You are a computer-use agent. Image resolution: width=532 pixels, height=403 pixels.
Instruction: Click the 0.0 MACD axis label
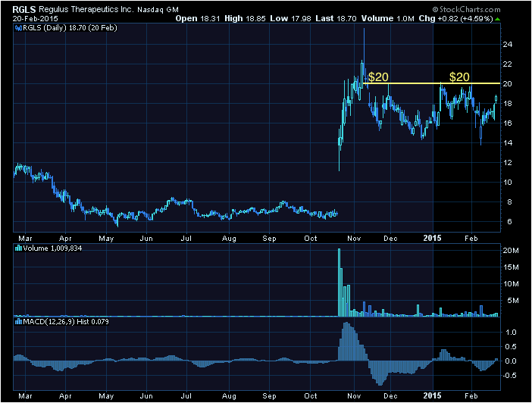[511, 361]
